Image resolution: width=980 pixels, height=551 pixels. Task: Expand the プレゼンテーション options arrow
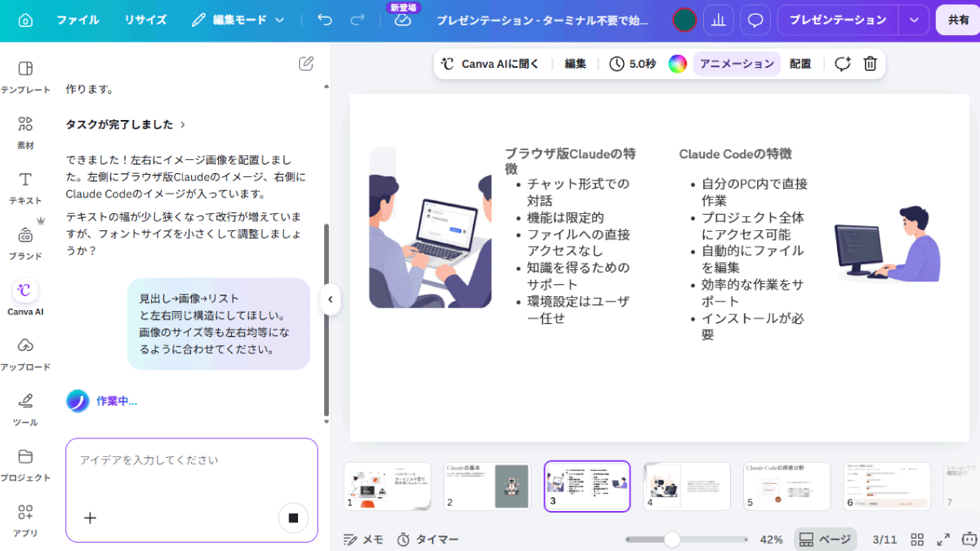pos(914,20)
